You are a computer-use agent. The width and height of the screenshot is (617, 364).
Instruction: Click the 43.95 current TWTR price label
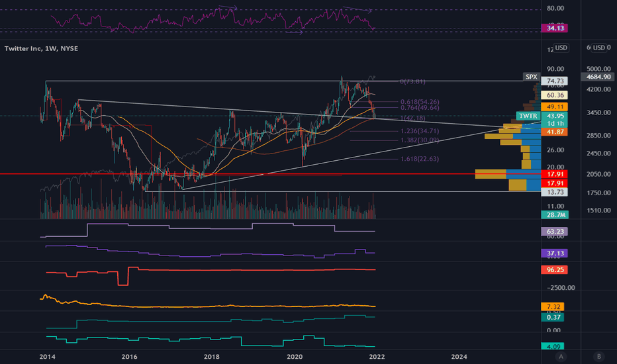(x=554, y=116)
